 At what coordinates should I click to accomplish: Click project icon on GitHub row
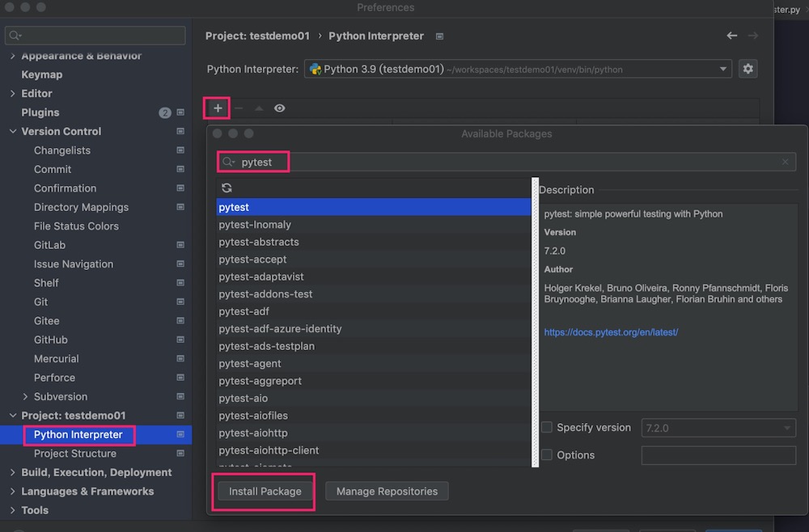[x=180, y=340]
